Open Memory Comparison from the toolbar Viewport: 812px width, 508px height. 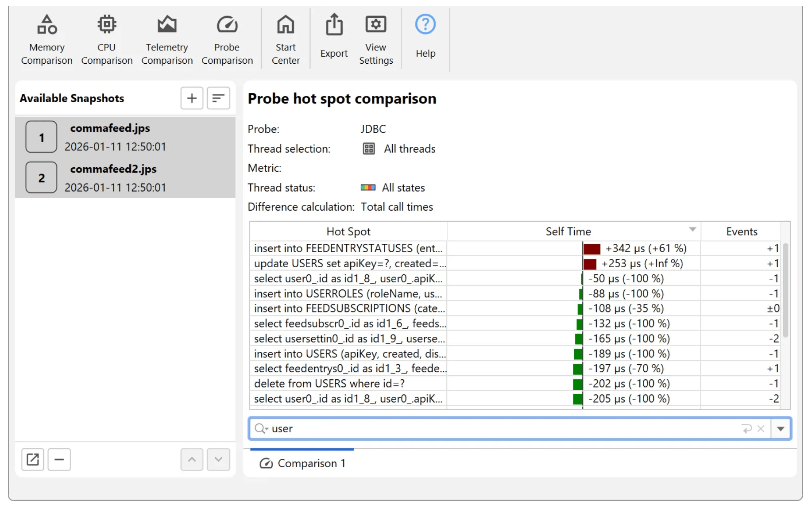point(46,40)
